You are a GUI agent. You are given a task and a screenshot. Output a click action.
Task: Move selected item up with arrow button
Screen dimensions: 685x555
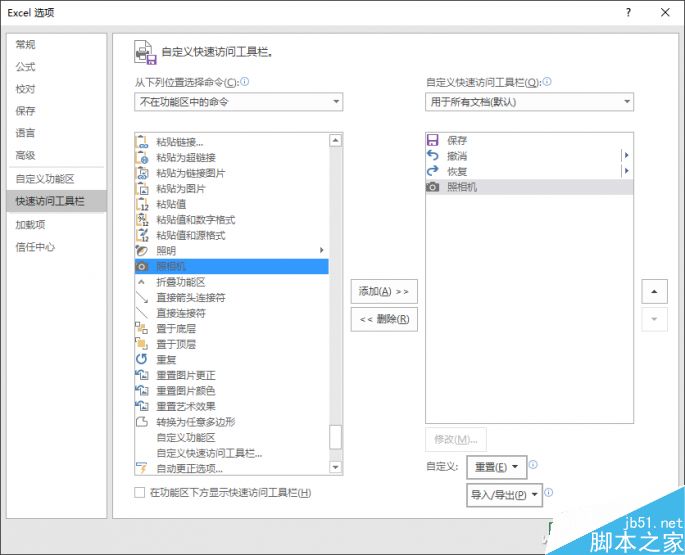654,291
